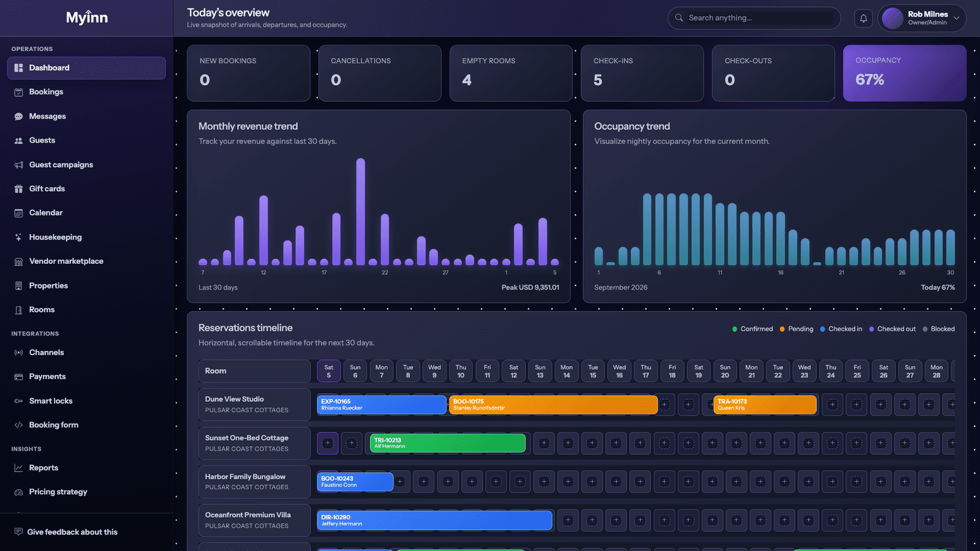Click Rob Milnes profile avatar
980x551 pixels.
892,18
